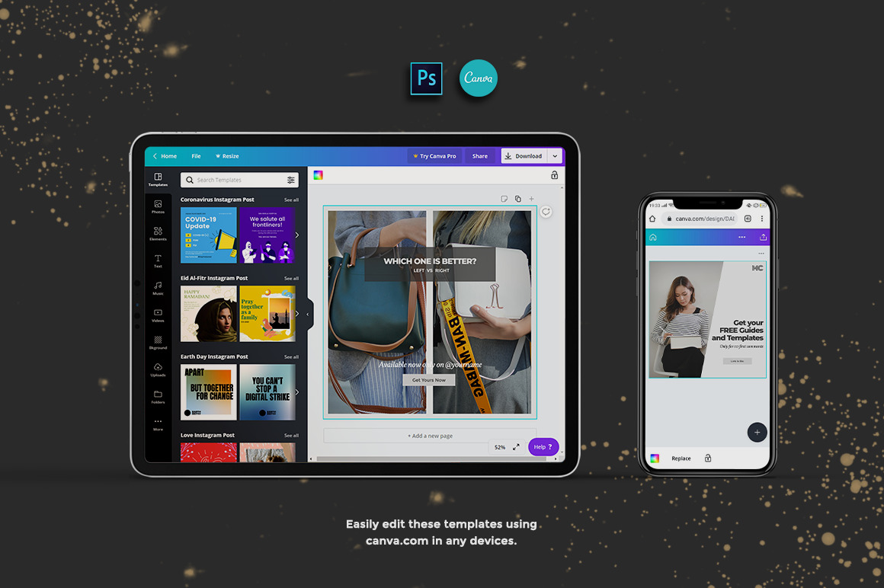Toggle the lock icon in tablet toolbar
The image size is (884, 588).
554,175
